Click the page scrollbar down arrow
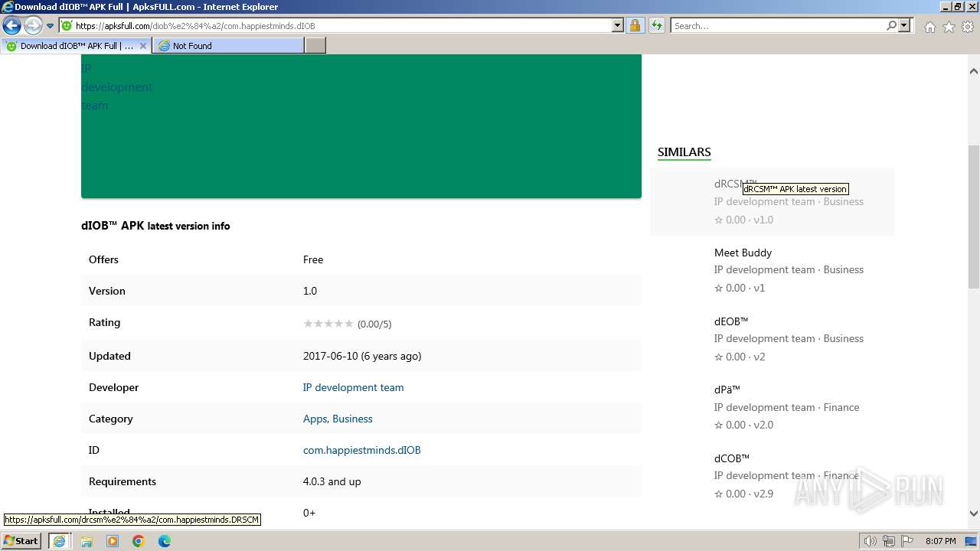Viewport: 980px width, 551px height. click(973, 514)
